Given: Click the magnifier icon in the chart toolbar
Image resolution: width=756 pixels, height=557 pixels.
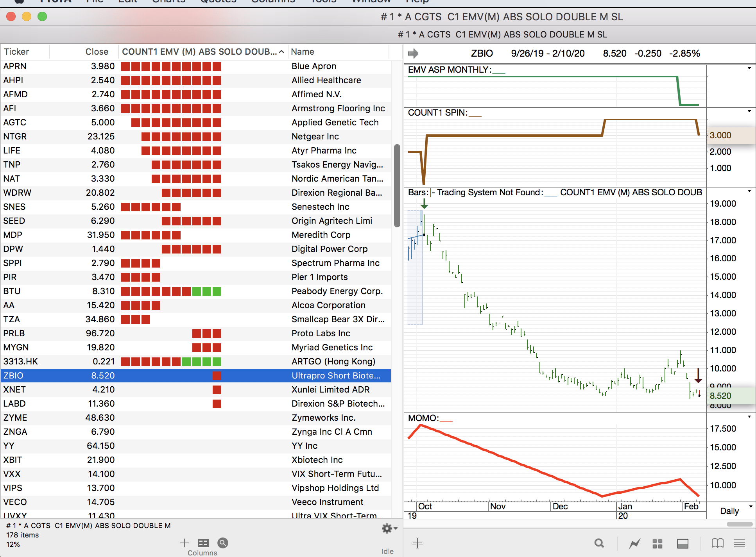Looking at the screenshot, I should [599, 543].
